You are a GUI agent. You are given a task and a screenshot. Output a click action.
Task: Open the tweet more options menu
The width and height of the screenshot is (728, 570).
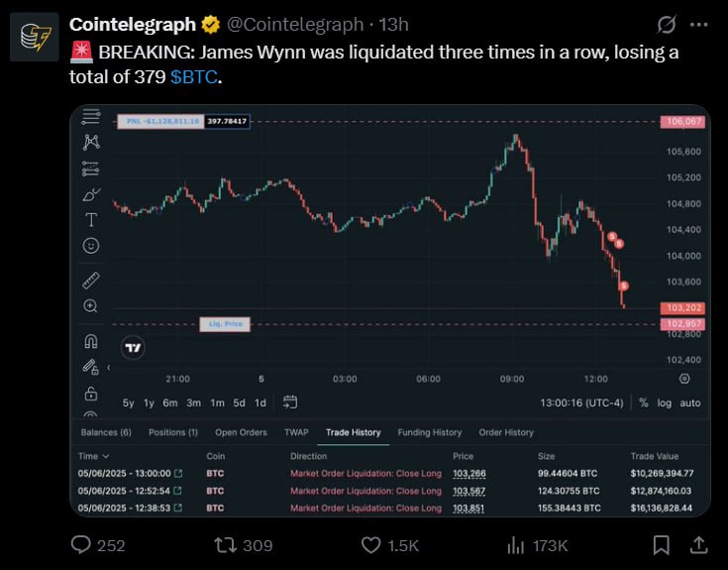tap(698, 25)
